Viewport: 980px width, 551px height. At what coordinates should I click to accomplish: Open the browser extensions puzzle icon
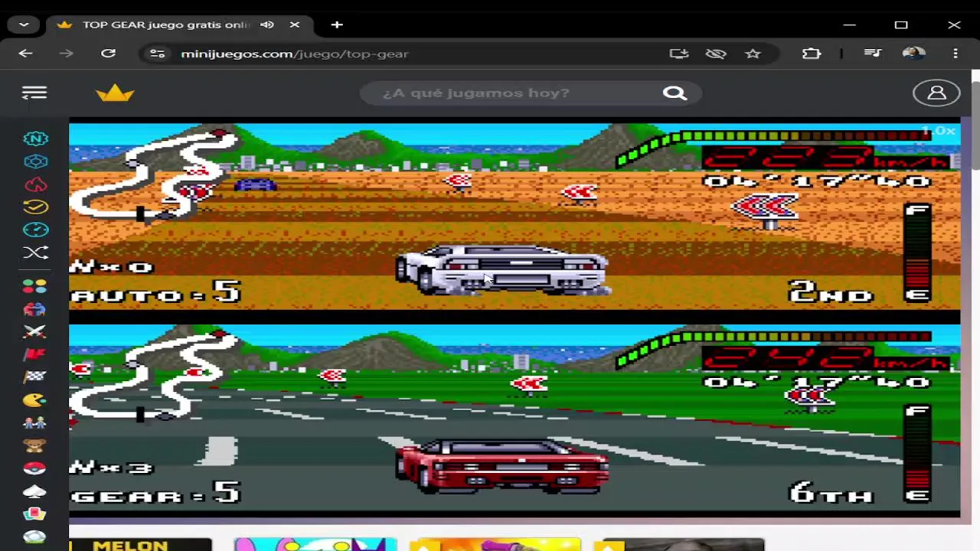[x=812, y=54]
